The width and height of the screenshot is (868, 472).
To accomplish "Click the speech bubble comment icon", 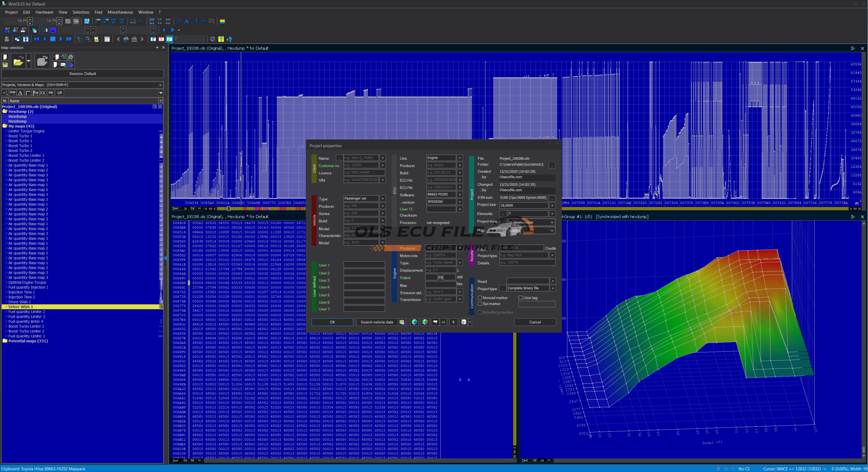I will (435, 322).
